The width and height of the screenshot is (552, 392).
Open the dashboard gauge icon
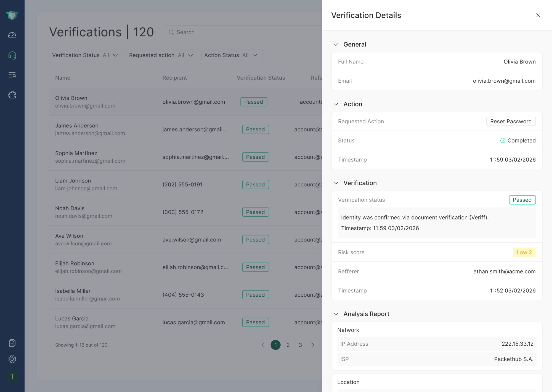click(12, 35)
